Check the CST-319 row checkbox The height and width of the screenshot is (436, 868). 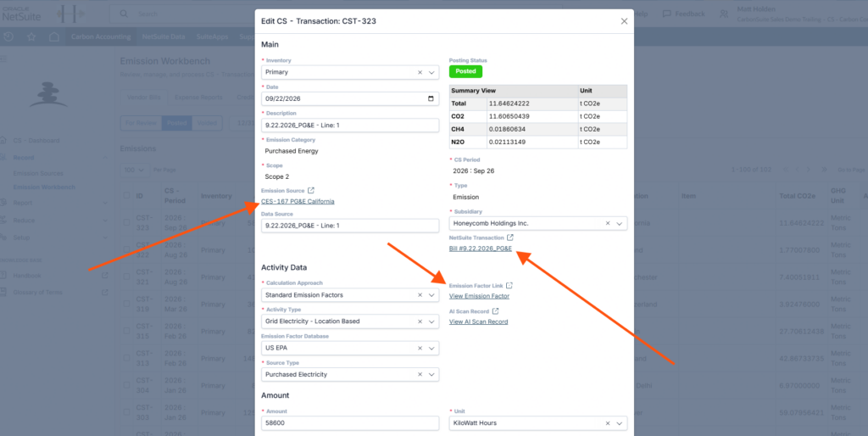coord(127,305)
